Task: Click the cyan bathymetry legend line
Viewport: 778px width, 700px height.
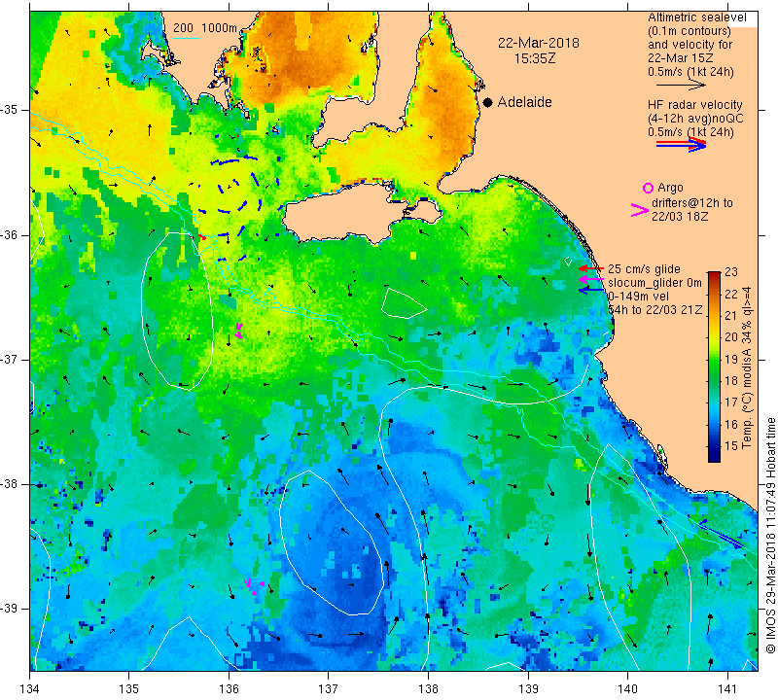Action: (186, 38)
